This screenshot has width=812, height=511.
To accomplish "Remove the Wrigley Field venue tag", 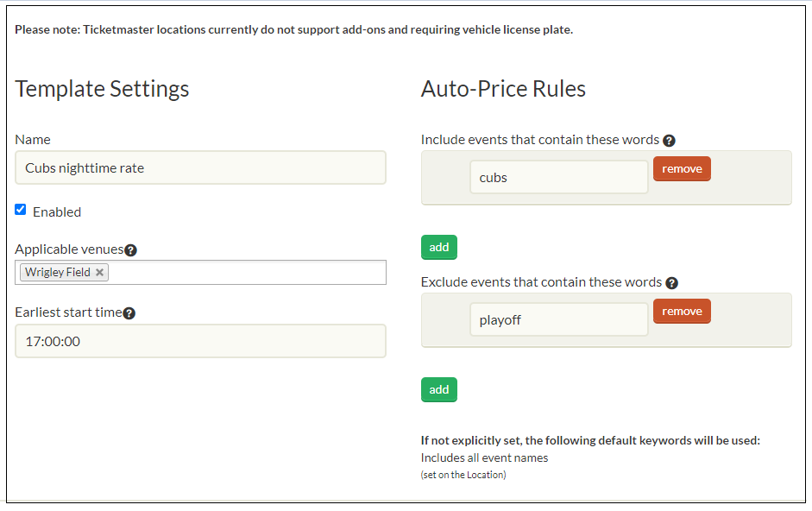I will point(100,272).
